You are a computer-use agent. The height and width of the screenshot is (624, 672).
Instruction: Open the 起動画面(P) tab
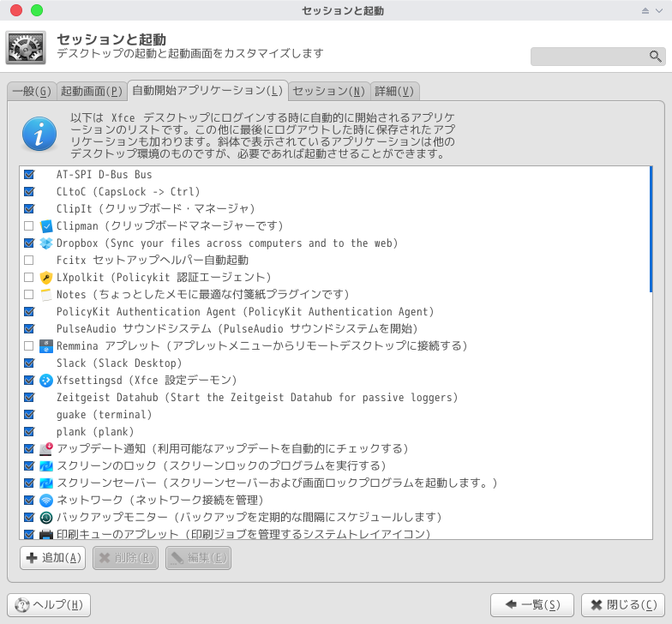[92, 91]
